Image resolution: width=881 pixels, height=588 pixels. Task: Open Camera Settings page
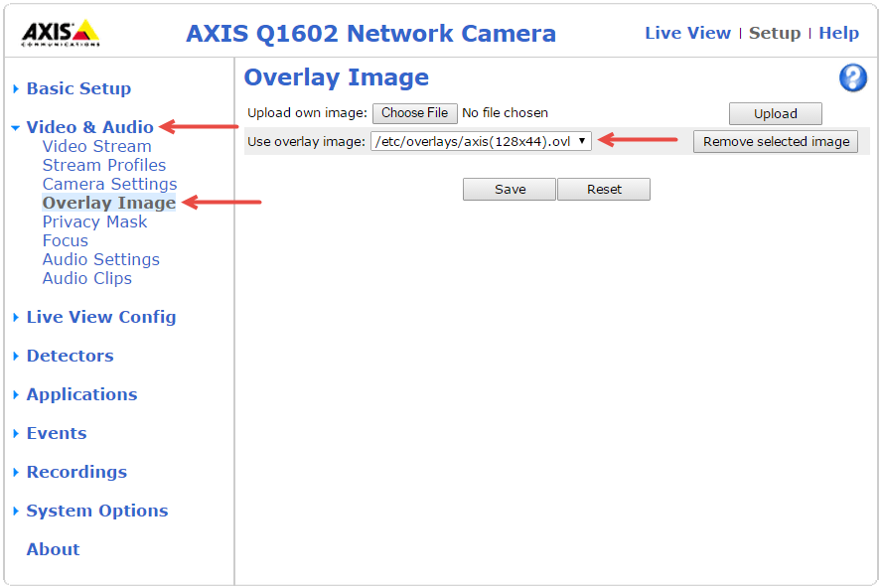[x=110, y=184]
